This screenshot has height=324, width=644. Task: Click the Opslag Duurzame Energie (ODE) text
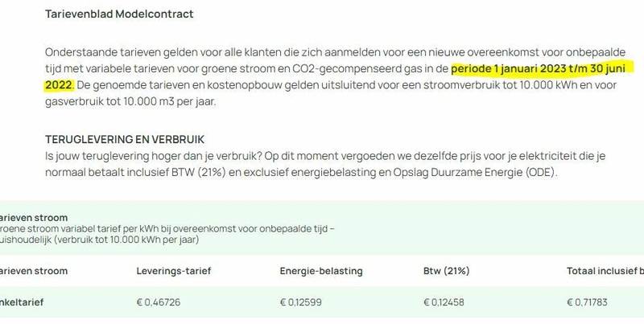[x=475, y=172]
